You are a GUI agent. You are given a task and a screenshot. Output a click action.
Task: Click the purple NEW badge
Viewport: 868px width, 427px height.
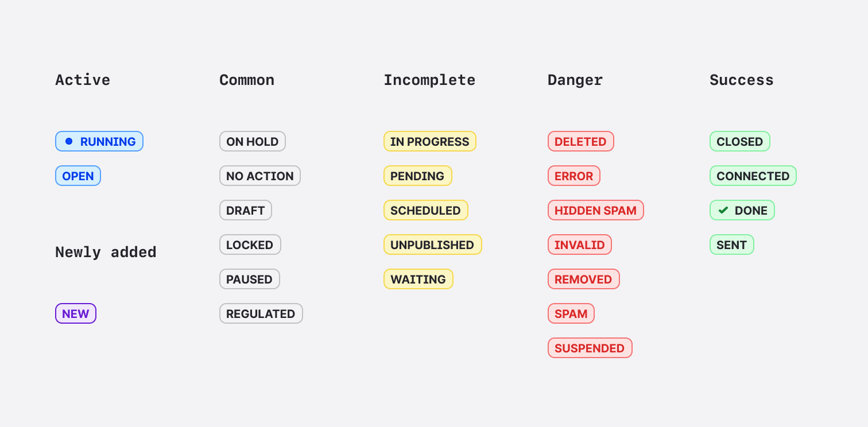click(x=76, y=314)
